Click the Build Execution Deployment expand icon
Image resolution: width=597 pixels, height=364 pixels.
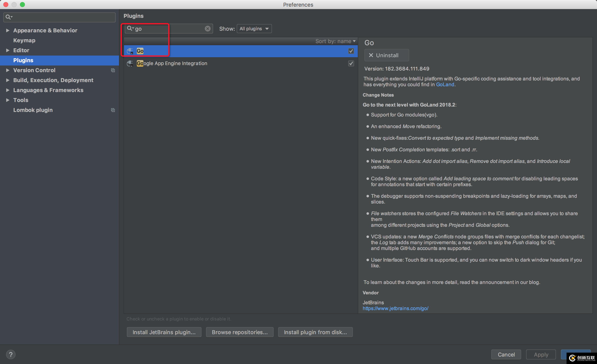tap(8, 80)
